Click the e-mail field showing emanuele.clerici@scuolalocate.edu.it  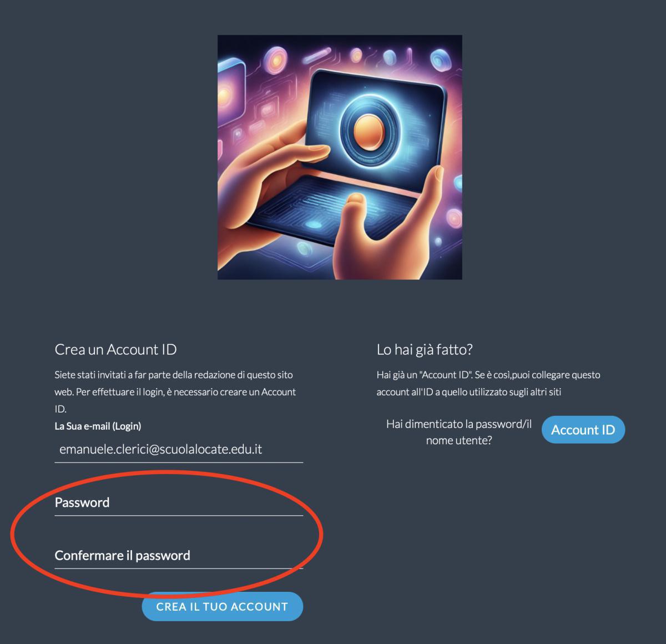pos(179,449)
